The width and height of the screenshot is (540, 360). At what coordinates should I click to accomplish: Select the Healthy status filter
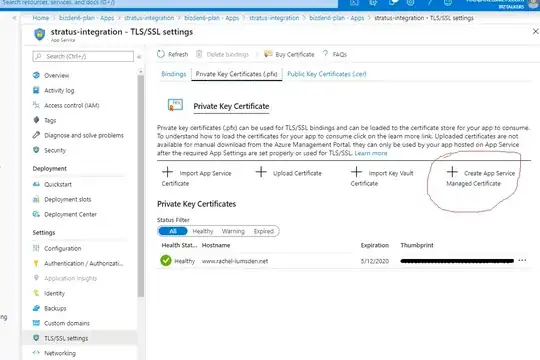[203, 231]
